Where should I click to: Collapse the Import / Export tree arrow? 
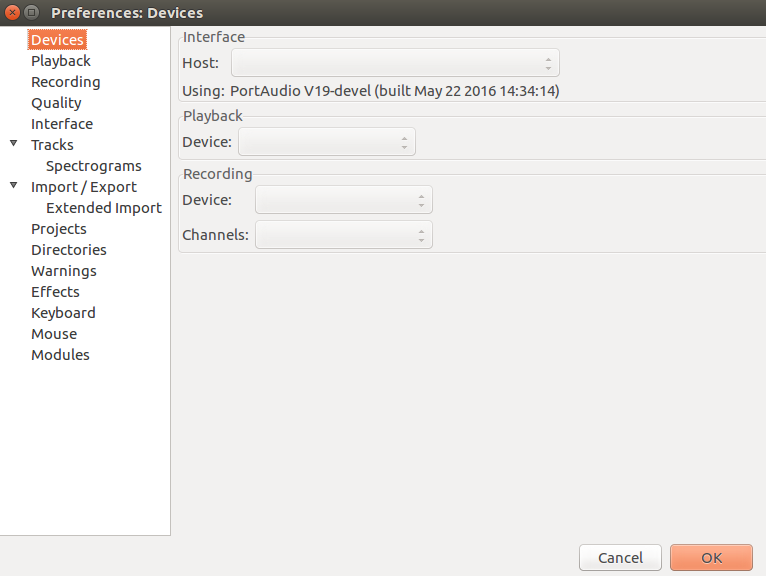(13, 187)
